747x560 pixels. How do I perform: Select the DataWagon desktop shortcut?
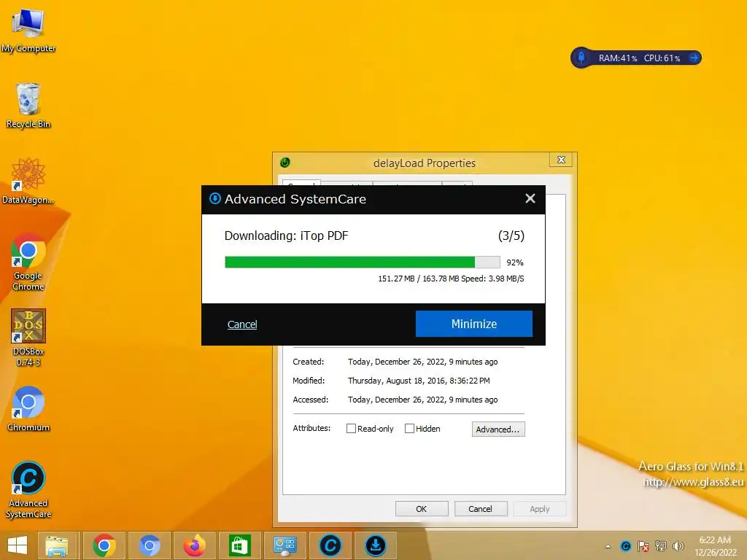[x=28, y=182]
